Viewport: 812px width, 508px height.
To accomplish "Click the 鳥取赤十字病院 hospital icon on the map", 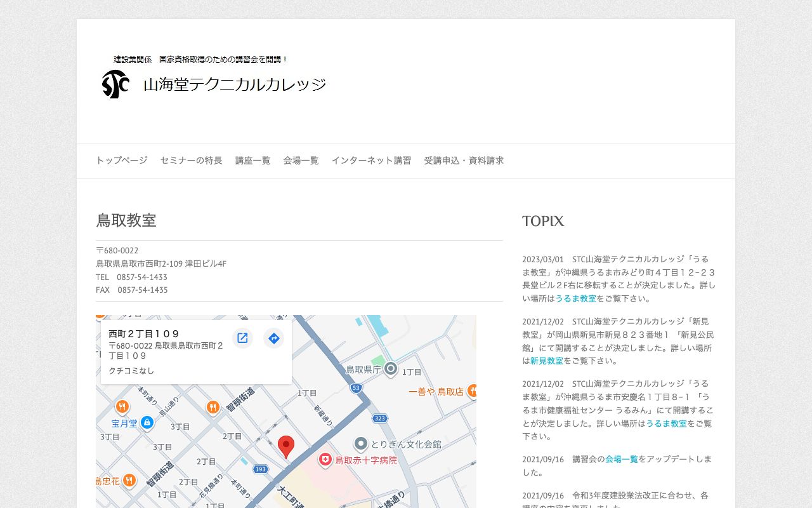I will point(325,461).
